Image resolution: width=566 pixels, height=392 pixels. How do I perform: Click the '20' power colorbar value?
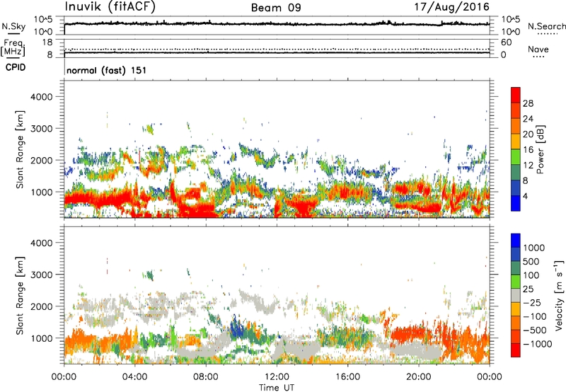coord(528,134)
